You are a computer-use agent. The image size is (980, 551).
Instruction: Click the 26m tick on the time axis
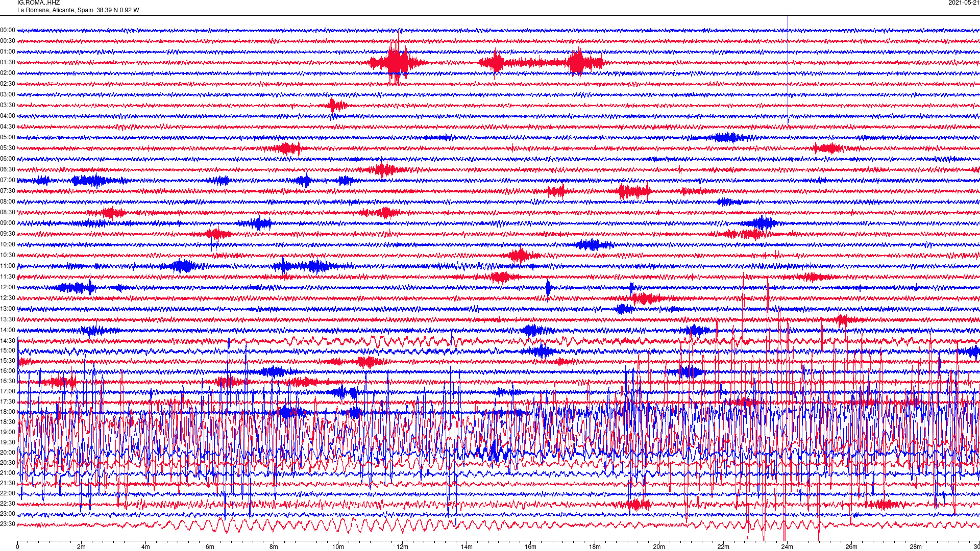[x=851, y=547]
